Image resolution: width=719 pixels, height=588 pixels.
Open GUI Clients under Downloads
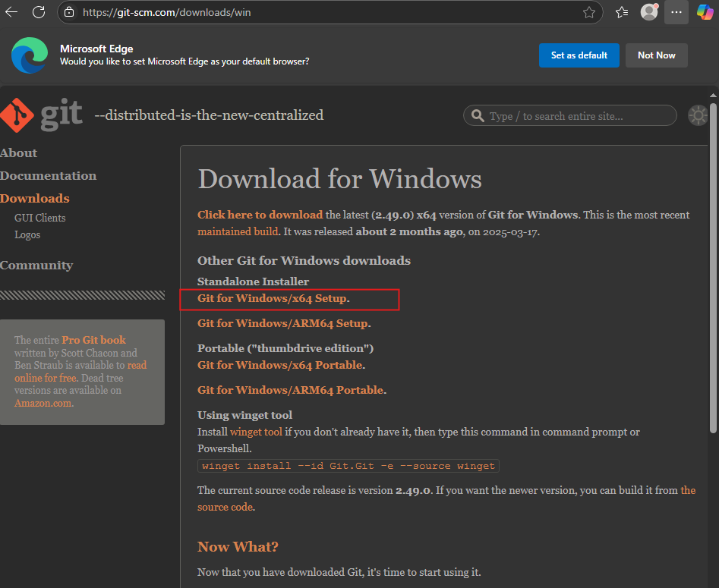point(40,219)
